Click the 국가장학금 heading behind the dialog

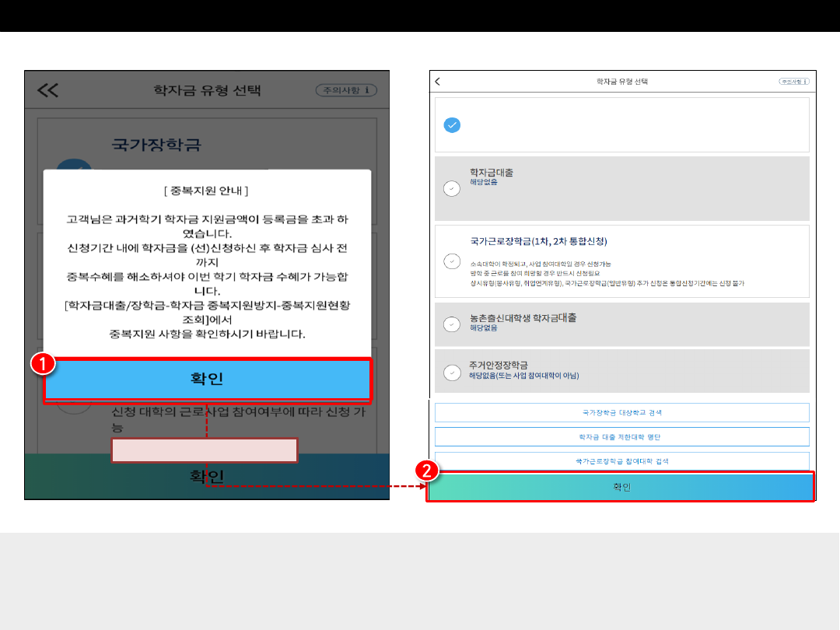pos(156,145)
